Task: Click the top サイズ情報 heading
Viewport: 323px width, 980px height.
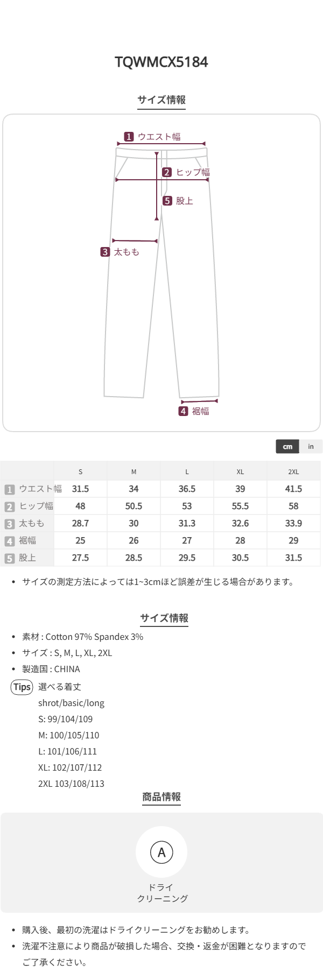Action: click(161, 100)
